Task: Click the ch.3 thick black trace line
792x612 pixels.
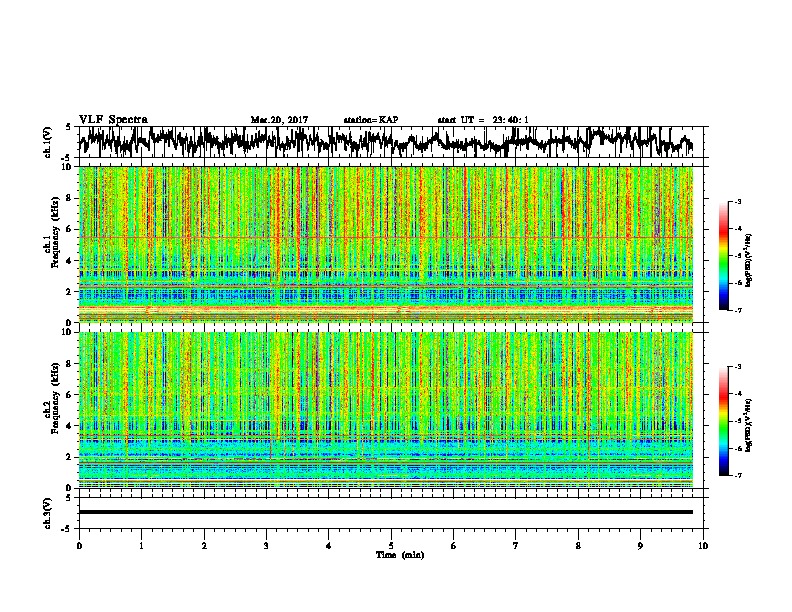Action: [386, 512]
